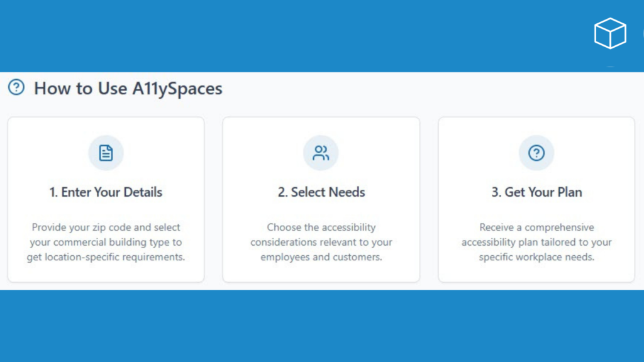This screenshot has height=362, width=644.
Task: Click the 3. Get Your Plan title
Action: (x=536, y=192)
